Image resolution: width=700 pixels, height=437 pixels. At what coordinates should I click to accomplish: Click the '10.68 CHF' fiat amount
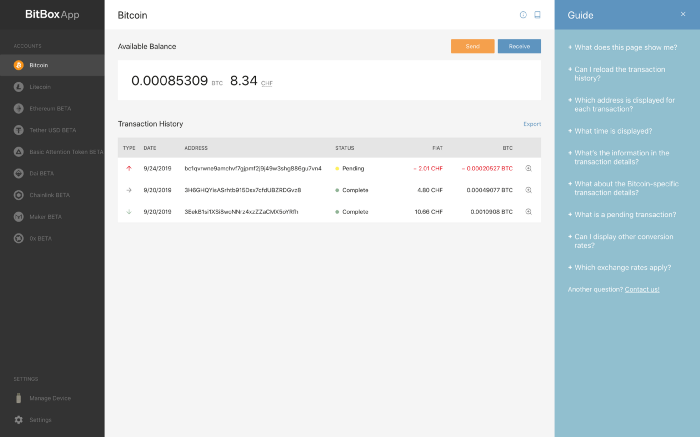pos(429,212)
